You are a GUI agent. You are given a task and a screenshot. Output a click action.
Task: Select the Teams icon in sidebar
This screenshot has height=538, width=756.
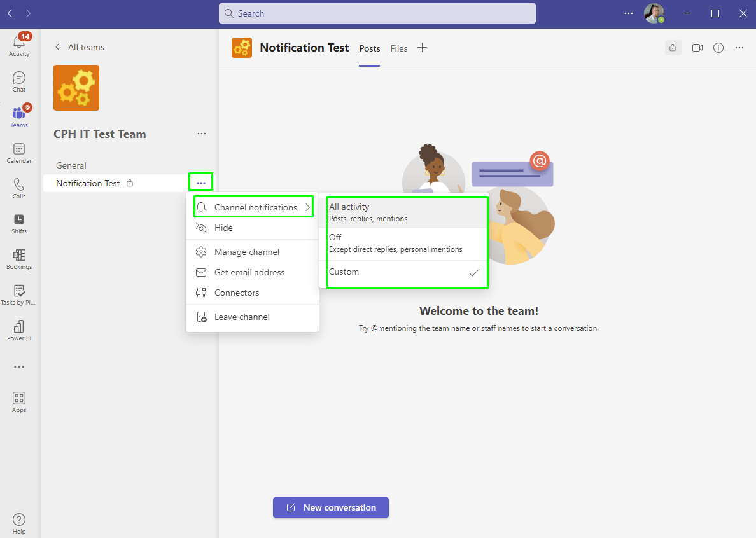pyautogui.click(x=19, y=117)
